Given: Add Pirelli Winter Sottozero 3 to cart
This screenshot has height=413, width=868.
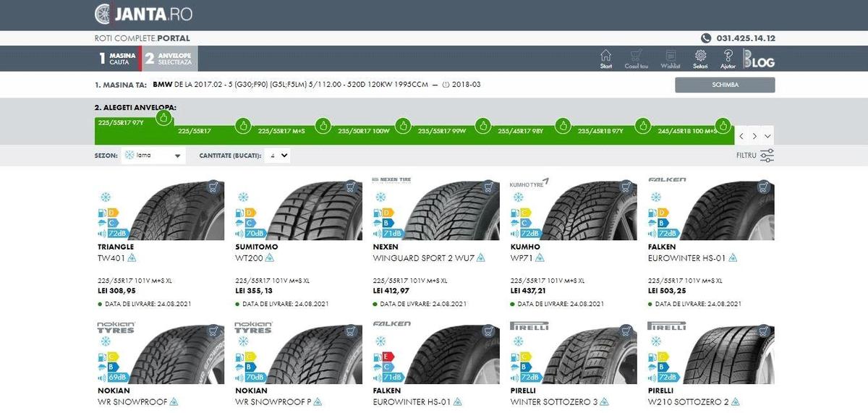Looking at the screenshot, I should 626,331.
